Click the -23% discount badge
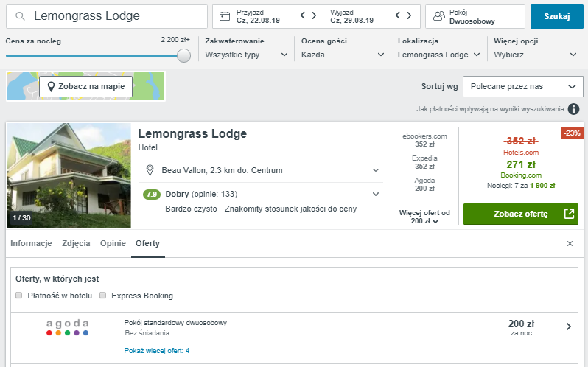 point(572,133)
